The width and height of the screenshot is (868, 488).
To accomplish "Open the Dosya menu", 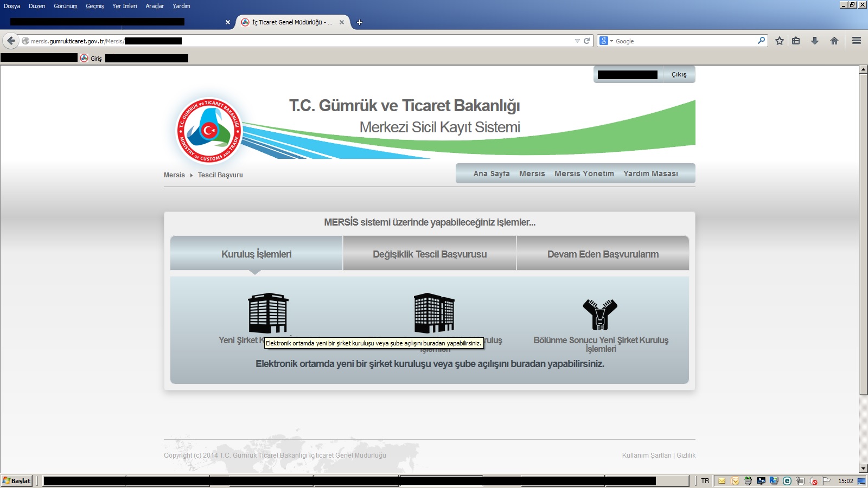I will pyautogui.click(x=12, y=6).
